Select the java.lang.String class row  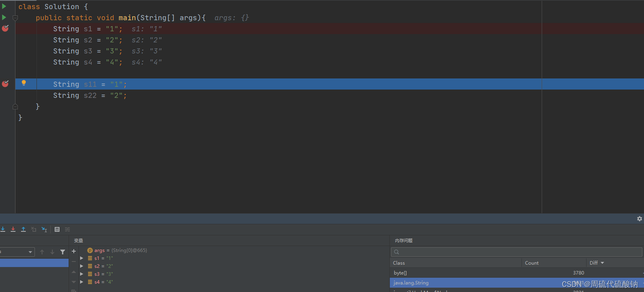pos(517,283)
